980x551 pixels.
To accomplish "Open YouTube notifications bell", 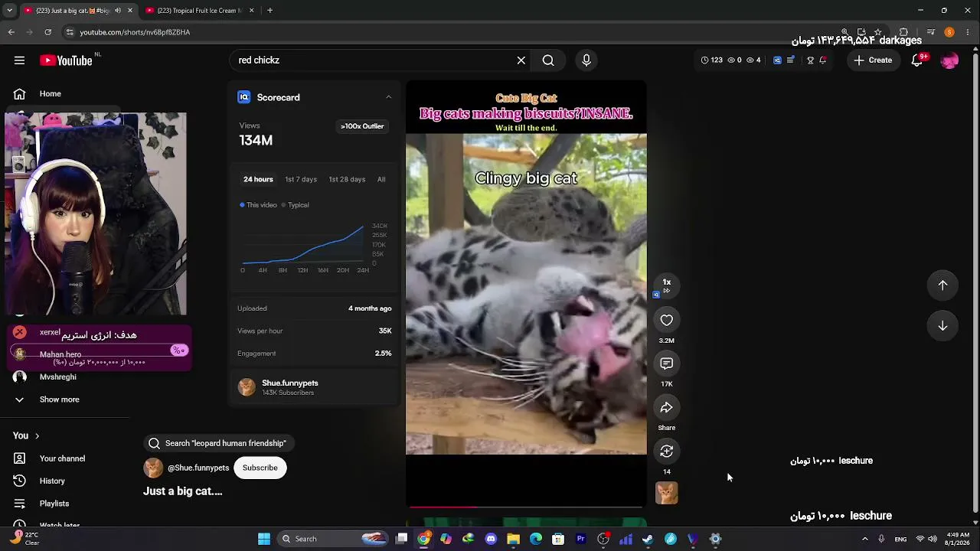I will click(917, 60).
